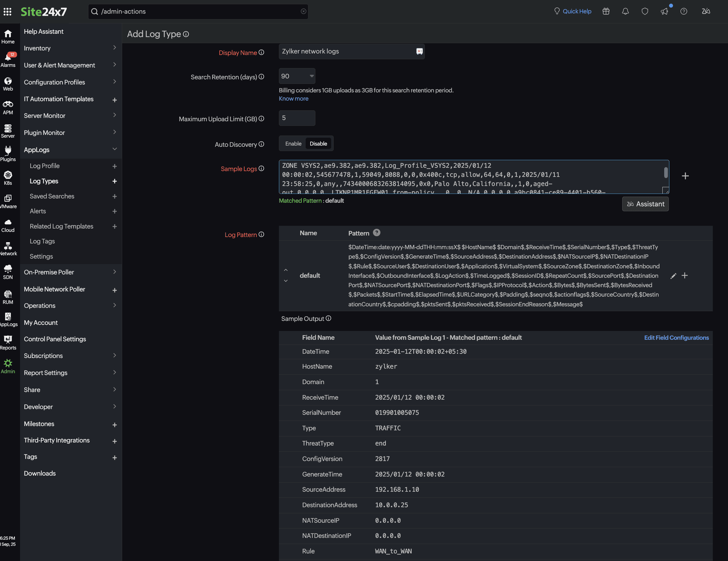Open the Alarms panel in the left sidebar
The height and width of the screenshot is (561, 728).
[x=8, y=58]
